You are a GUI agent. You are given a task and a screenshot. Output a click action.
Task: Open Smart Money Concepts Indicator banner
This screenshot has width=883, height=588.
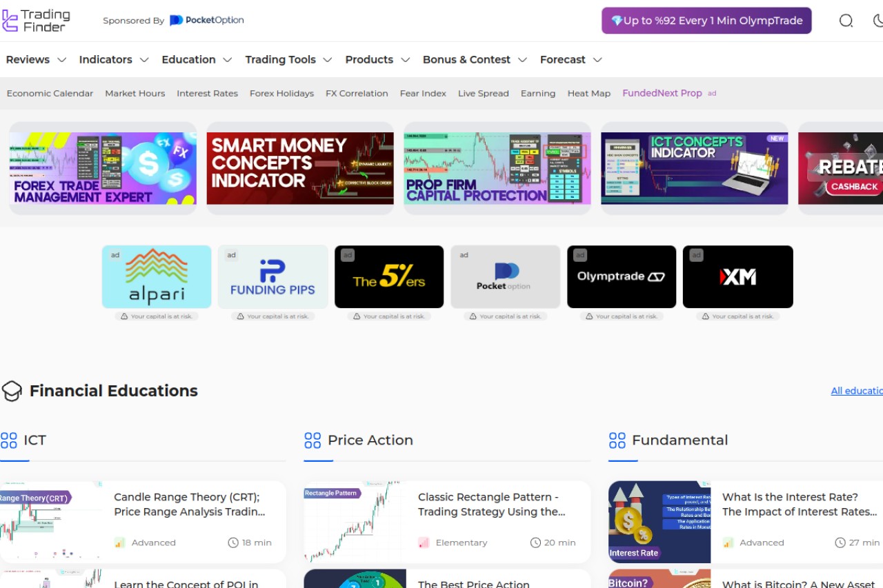pyautogui.click(x=300, y=168)
